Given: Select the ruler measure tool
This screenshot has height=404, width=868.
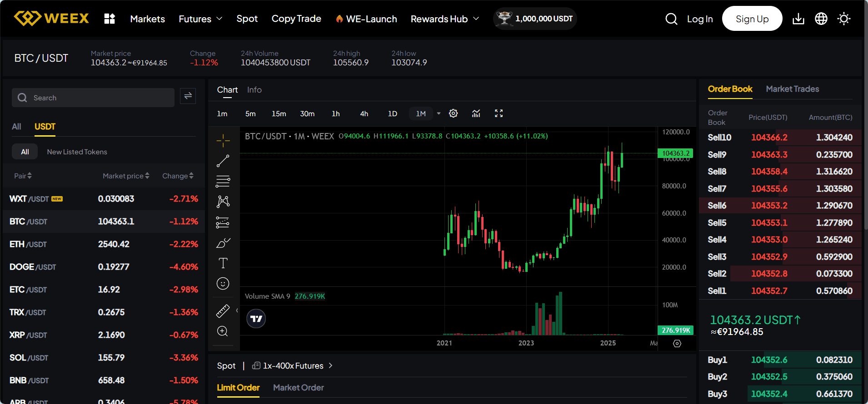Looking at the screenshot, I should (x=223, y=311).
